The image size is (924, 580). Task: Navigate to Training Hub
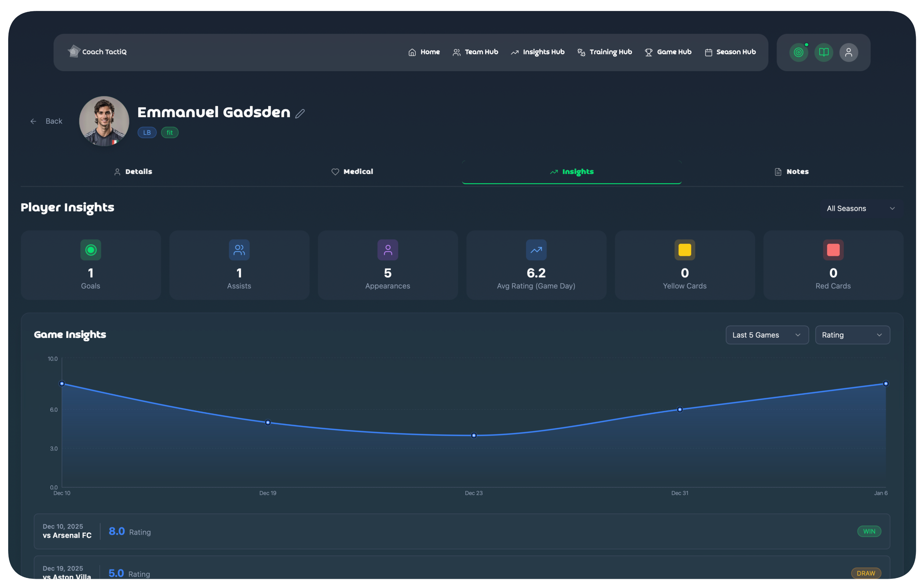(605, 52)
